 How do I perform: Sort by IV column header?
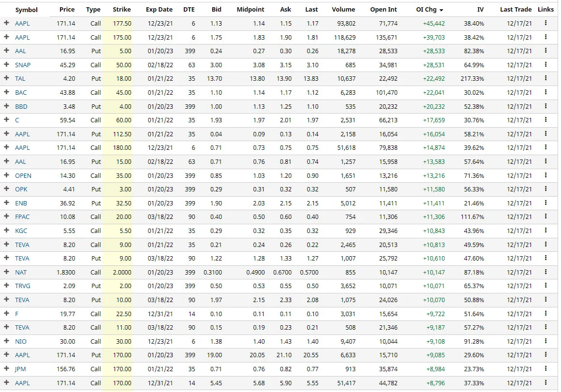pos(481,10)
